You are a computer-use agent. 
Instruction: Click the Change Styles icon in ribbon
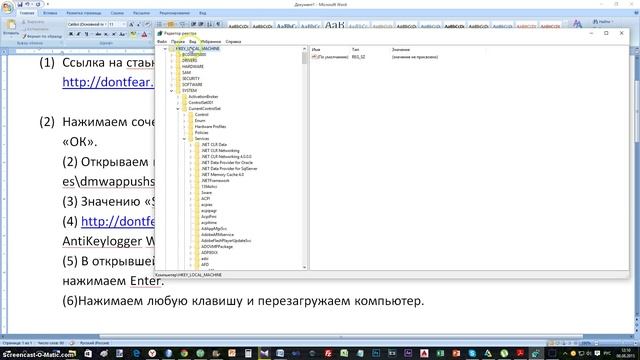point(577,24)
